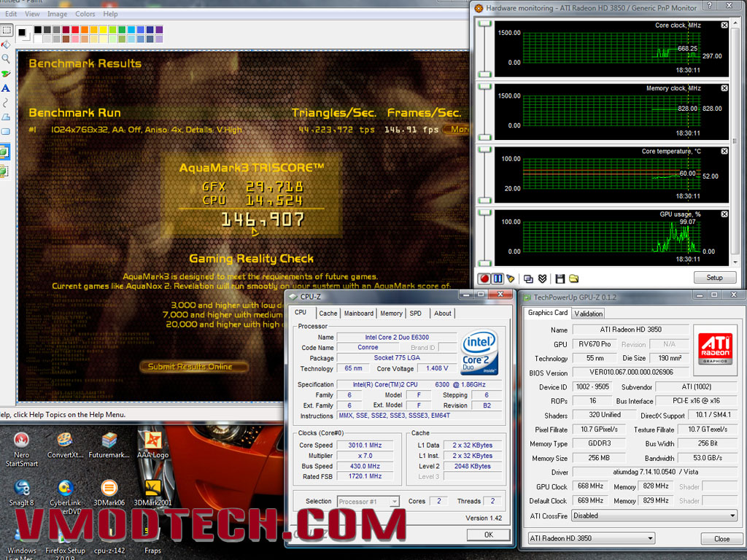Screen dimensions: 747x560
Task: Open the Futuremark desktop icon
Action: click(x=109, y=446)
